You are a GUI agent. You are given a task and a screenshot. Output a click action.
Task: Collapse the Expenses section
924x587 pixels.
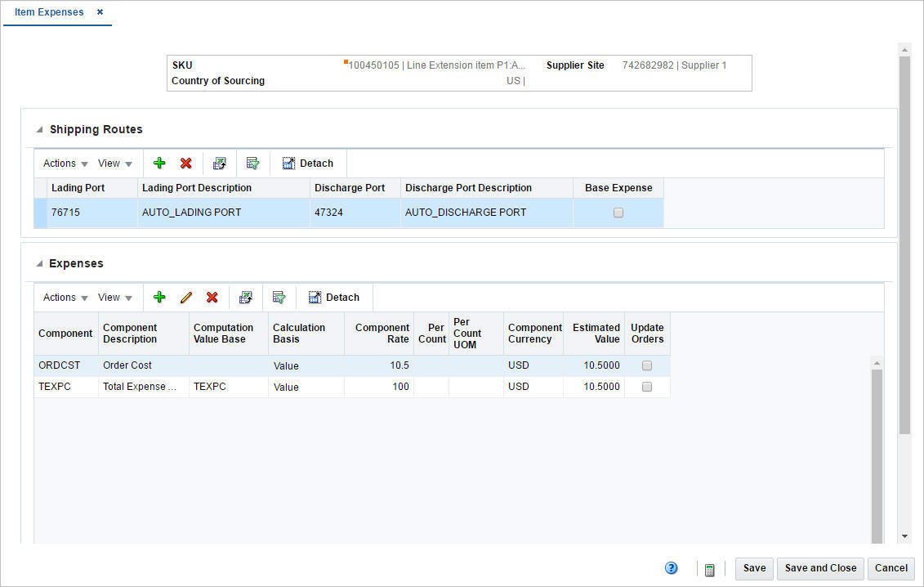[39, 264]
